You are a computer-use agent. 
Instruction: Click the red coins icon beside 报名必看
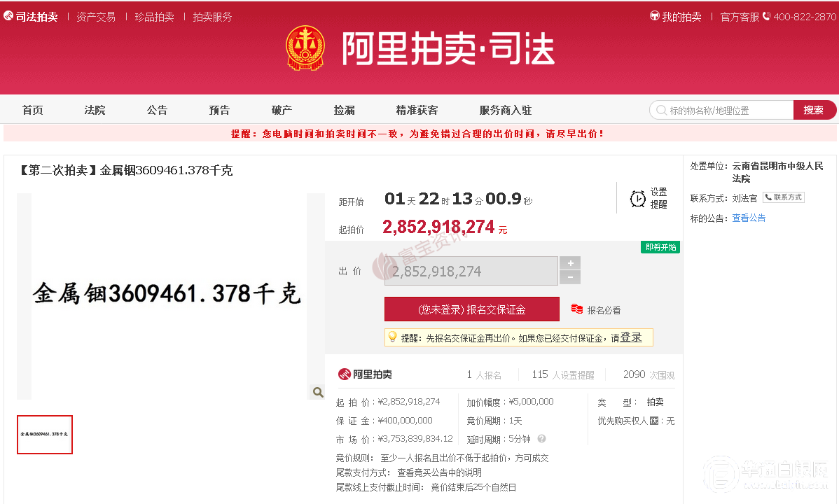pos(577,309)
